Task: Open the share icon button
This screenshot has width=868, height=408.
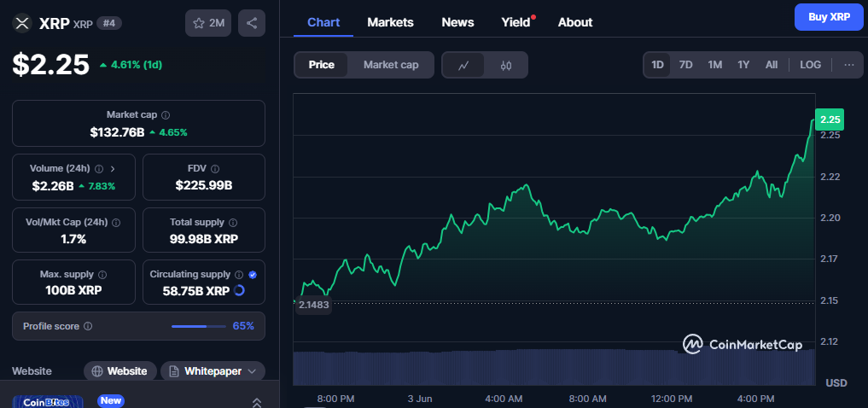Action: click(x=251, y=23)
